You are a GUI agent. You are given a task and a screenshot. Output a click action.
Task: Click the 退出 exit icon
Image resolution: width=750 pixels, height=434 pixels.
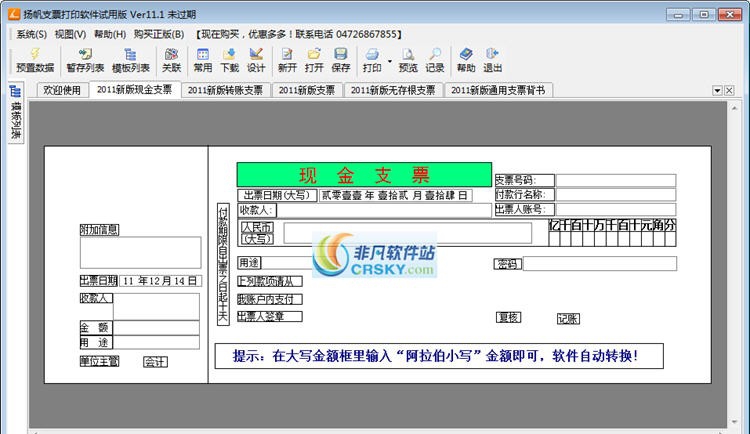pyautogui.click(x=492, y=54)
